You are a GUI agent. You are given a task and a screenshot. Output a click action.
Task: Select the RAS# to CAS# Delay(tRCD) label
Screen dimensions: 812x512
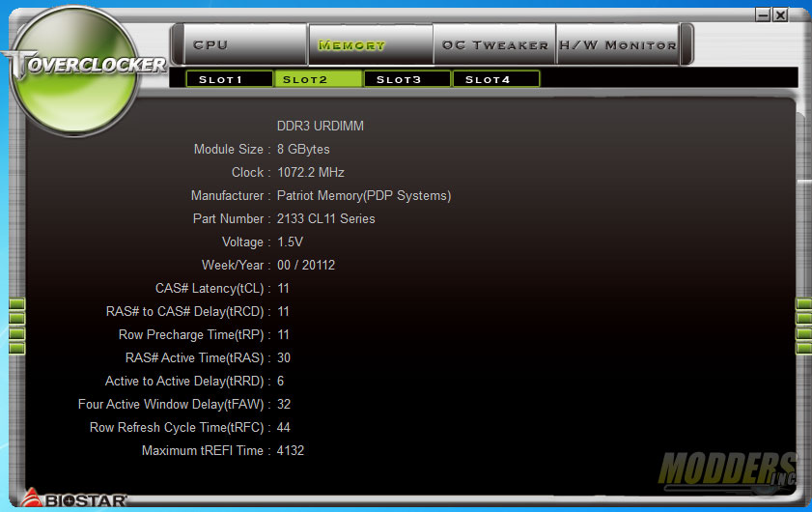tap(184, 311)
